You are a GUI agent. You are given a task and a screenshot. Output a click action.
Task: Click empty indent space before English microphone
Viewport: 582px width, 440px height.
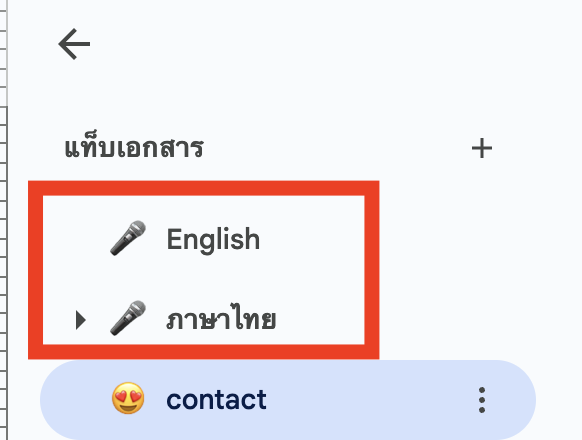76,239
